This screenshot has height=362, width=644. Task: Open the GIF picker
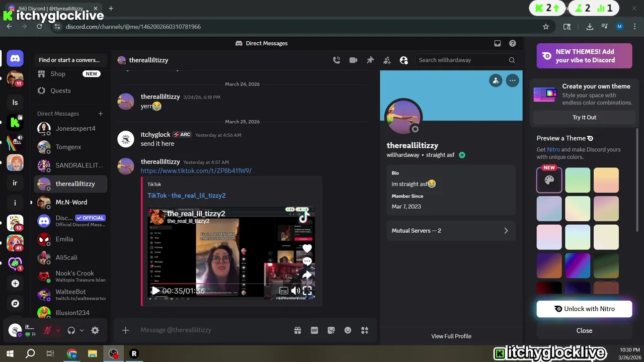pos(314,330)
